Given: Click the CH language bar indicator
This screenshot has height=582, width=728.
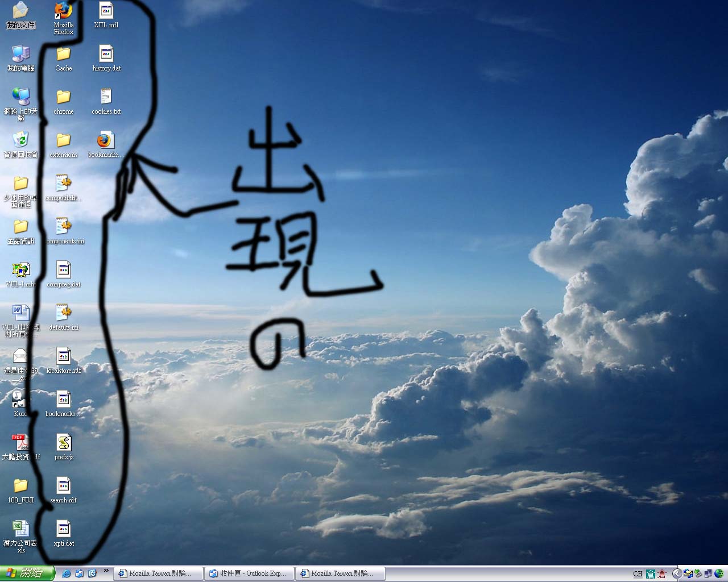Looking at the screenshot, I should (x=638, y=574).
